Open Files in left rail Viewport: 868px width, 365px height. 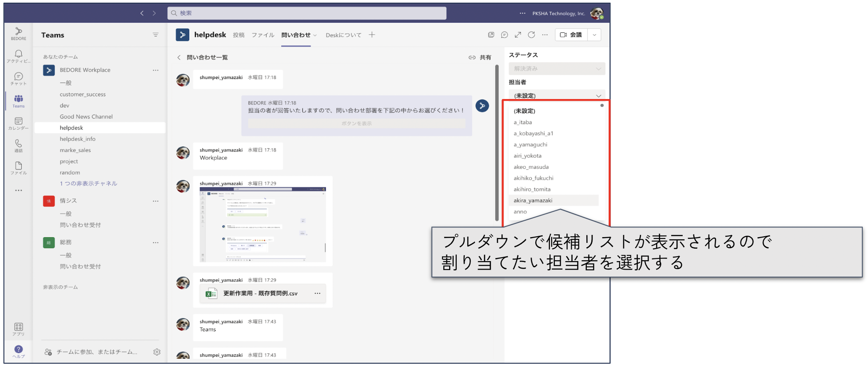pos(18,168)
